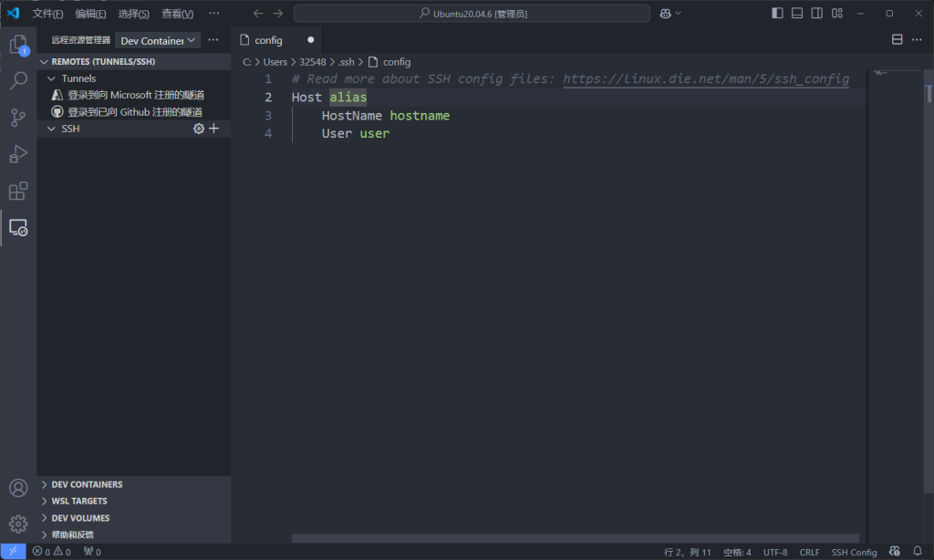Click the linux.die.net ssh_config link
Image resolution: width=934 pixels, height=560 pixels.
705,79
